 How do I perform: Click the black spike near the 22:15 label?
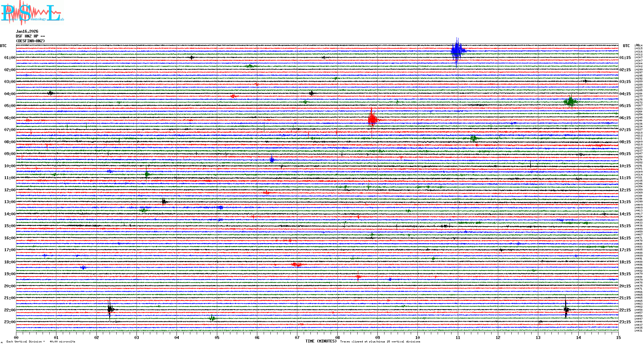click(x=566, y=309)
